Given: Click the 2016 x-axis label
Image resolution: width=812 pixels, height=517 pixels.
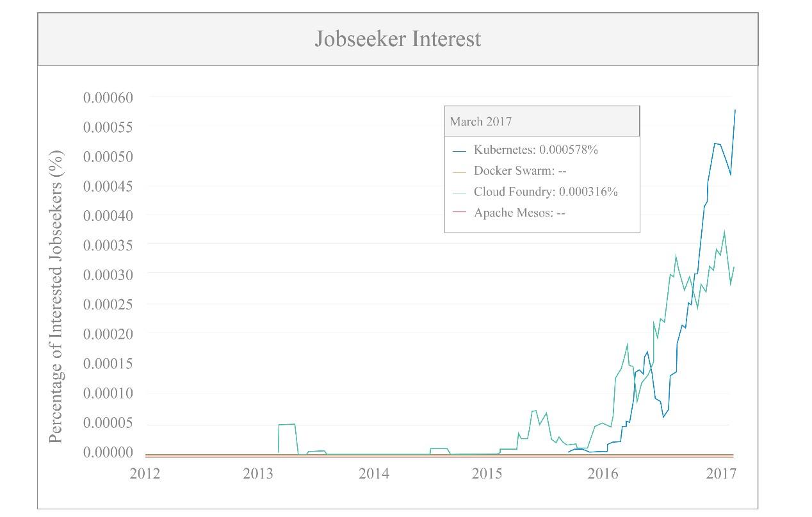Looking at the screenshot, I should click(x=603, y=474).
